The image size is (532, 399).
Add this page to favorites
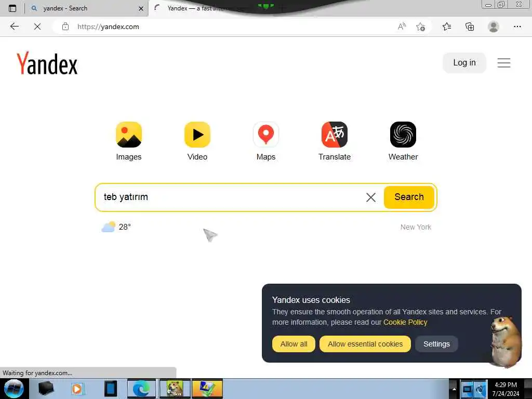420,27
